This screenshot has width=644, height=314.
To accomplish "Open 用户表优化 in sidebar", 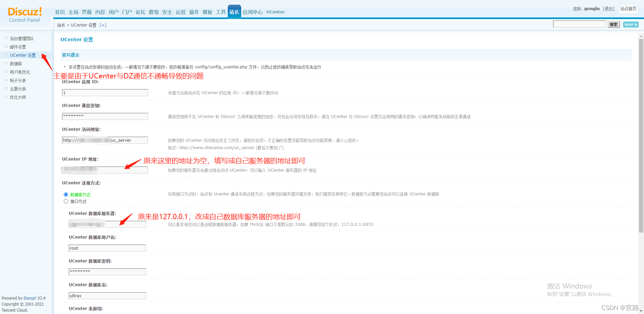I will 20,72.
